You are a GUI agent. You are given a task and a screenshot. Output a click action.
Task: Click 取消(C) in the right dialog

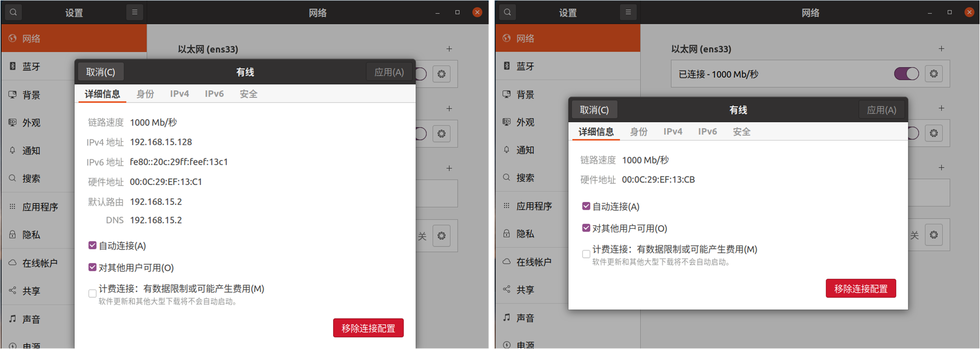[x=594, y=110]
